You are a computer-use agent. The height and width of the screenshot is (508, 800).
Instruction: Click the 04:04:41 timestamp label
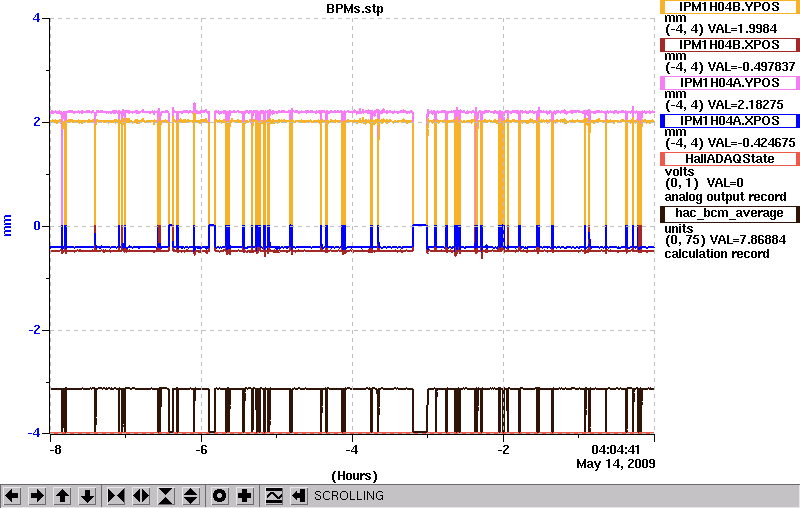(x=615, y=450)
